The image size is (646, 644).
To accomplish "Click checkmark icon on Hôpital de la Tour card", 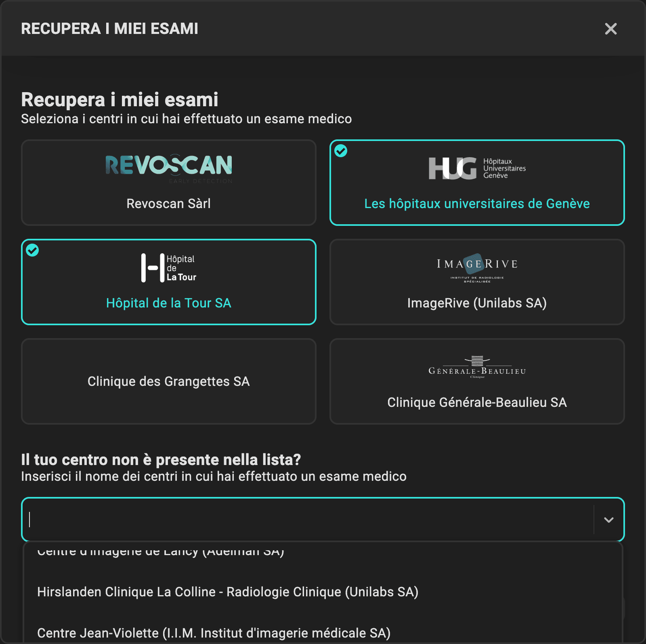I will click(32, 250).
